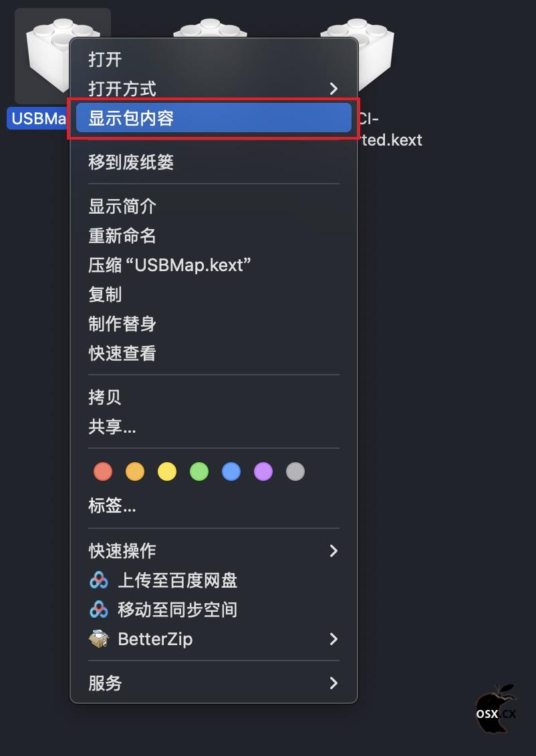This screenshot has width=536, height=756.
Task: Click the Baidu Netdisk icon beside 上传至百度网盘
Action: tap(99, 580)
